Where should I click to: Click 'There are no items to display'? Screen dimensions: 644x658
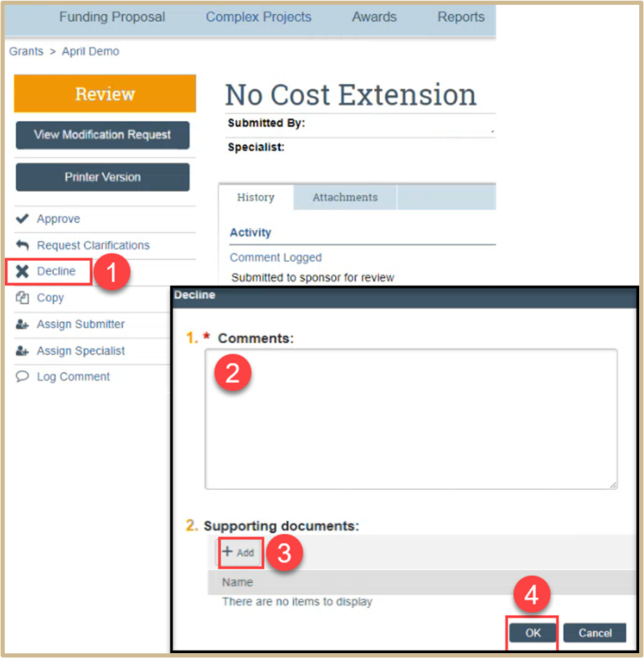tap(297, 601)
